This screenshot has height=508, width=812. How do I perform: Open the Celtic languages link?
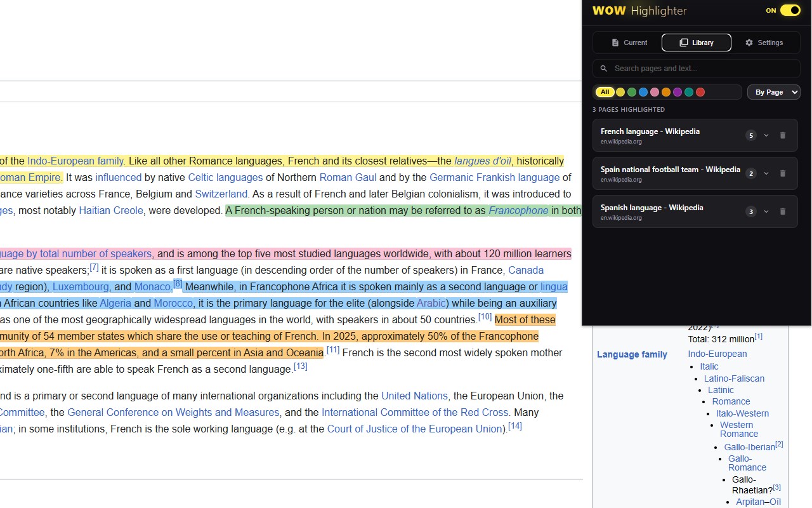click(x=225, y=178)
